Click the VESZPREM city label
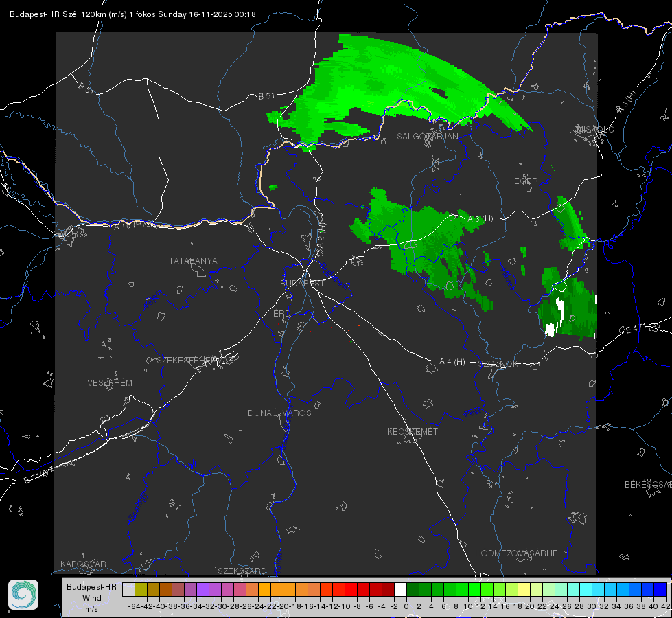The width and height of the screenshot is (672, 618). click(x=110, y=382)
